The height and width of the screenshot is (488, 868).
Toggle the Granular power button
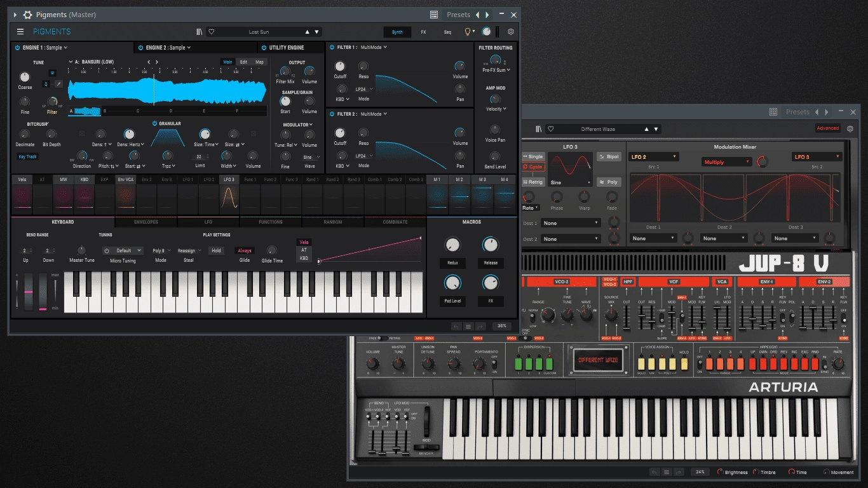tap(154, 124)
